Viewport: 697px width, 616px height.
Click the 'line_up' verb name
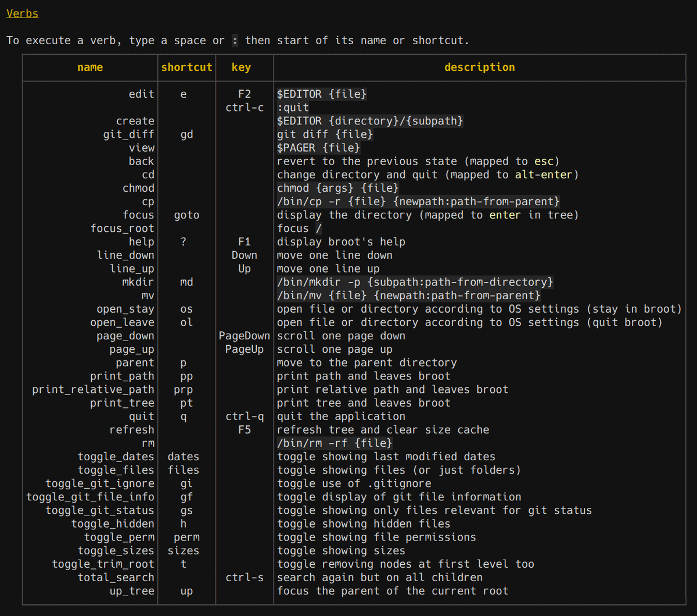coord(132,268)
